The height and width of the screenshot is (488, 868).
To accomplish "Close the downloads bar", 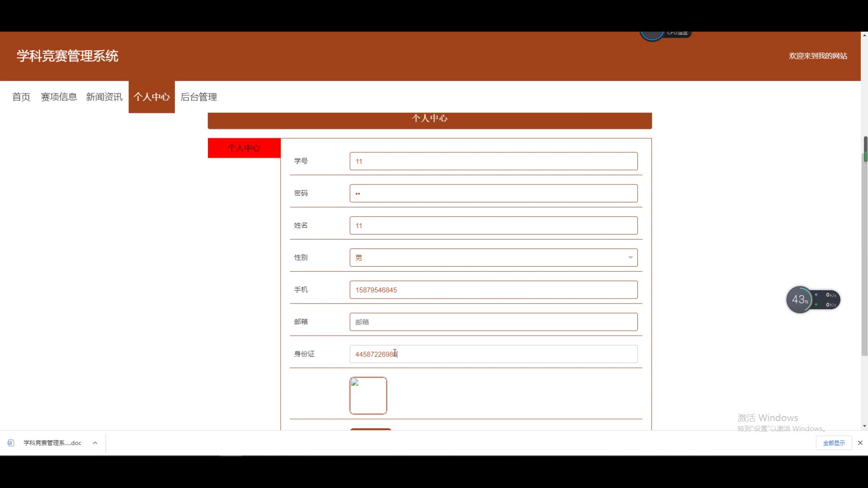I will 860,443.
